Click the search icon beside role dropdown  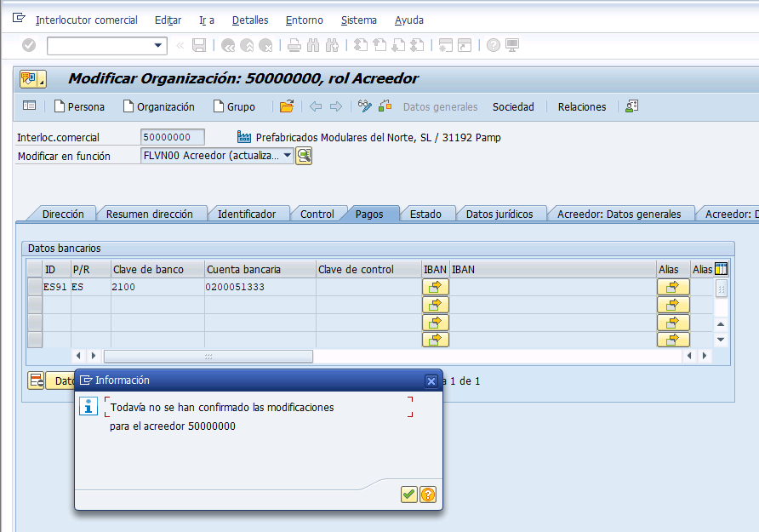tap(304, 156)
